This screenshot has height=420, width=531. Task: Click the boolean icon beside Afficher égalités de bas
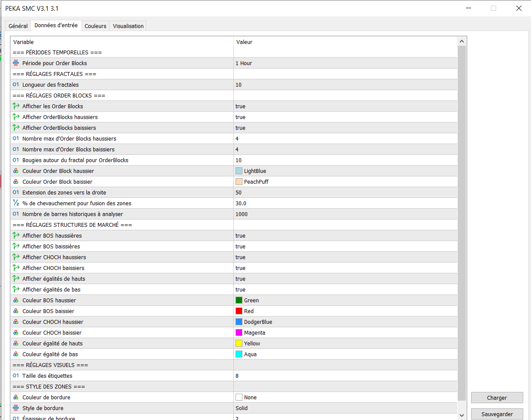tap(16, 289)
